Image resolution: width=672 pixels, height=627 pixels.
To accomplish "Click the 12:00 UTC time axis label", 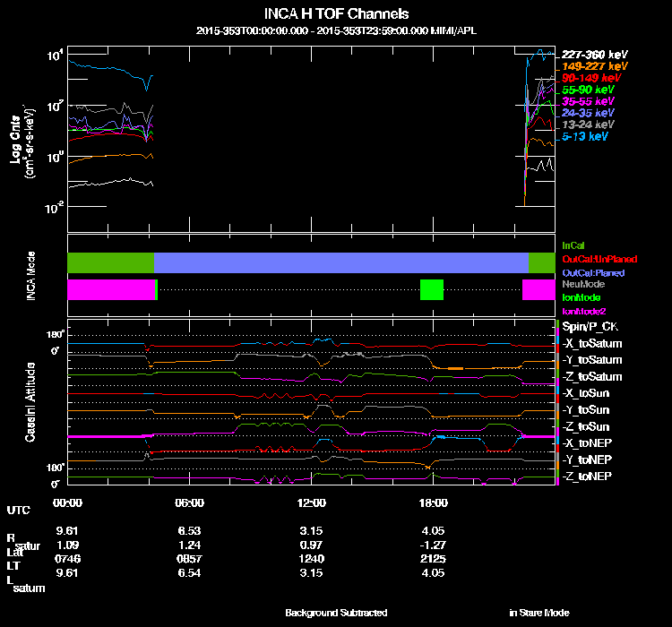I will pyautogui.click(x=311, y=502).
